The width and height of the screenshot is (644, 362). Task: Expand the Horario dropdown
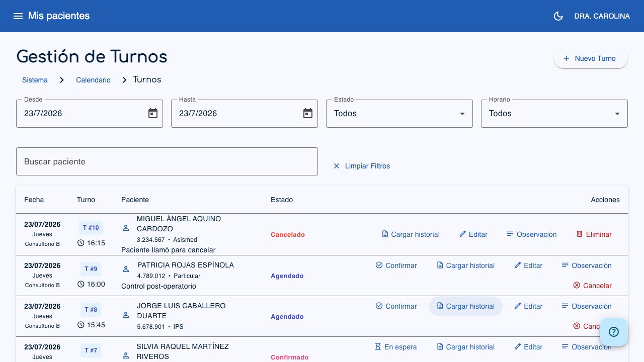(554, 114)
